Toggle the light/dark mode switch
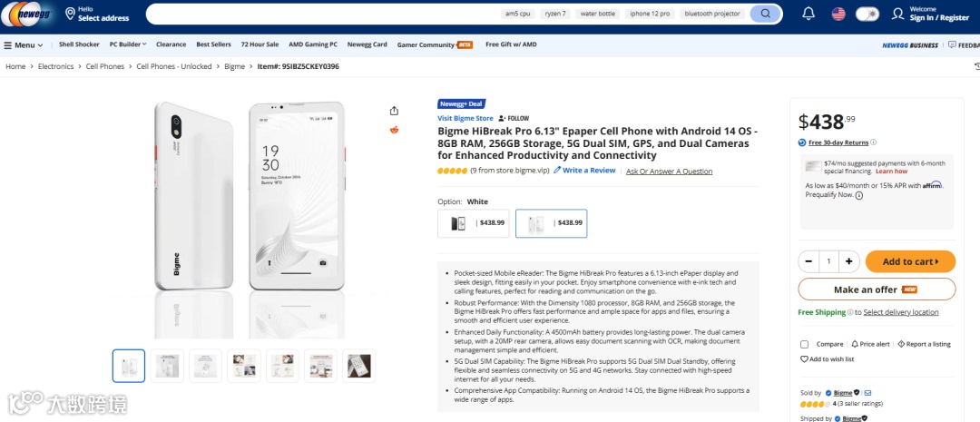This screenshot has height=422, width=980. point(867,14)
